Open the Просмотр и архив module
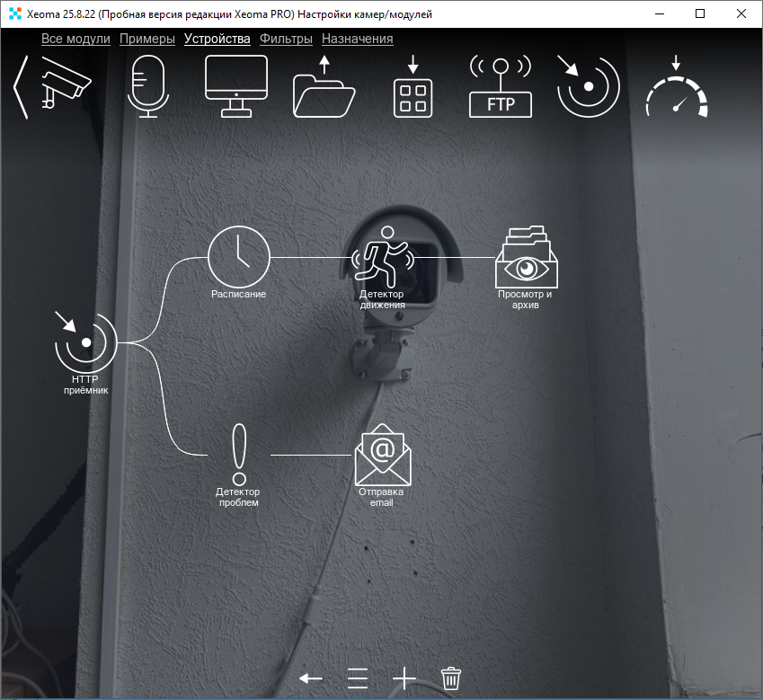763x700 pixels. 526,259
